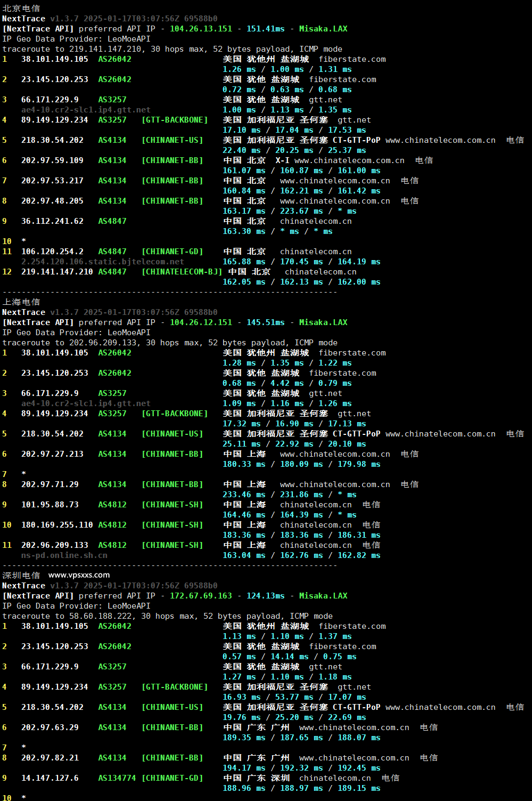Click the [GTT-BACKBONE] tag on hop 4

point(175,119)
